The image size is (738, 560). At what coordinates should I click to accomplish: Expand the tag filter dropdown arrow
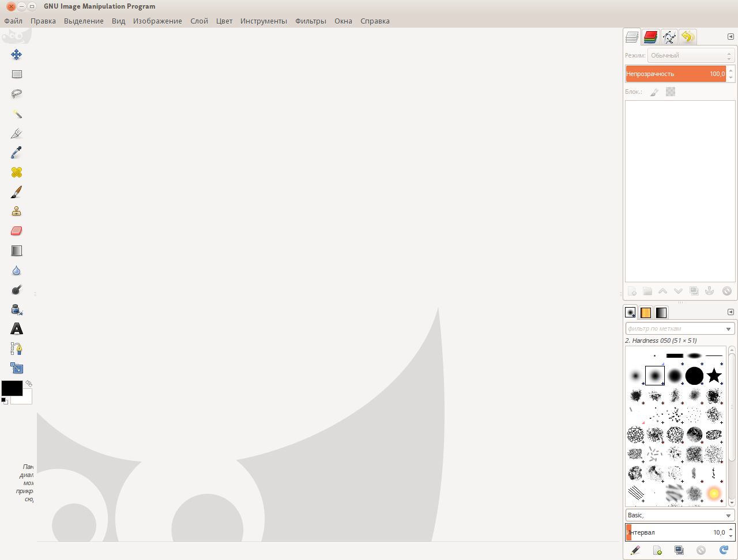point(729,329)
